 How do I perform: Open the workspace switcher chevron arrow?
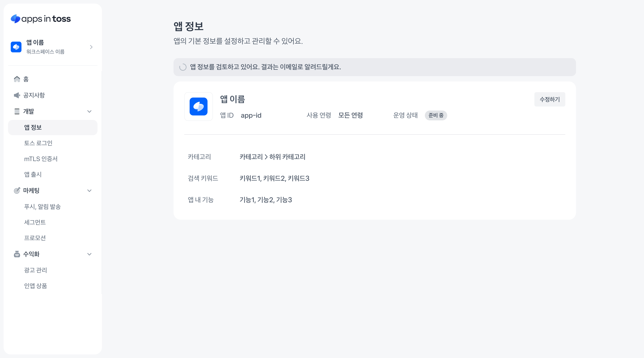[x=91, y=47]
